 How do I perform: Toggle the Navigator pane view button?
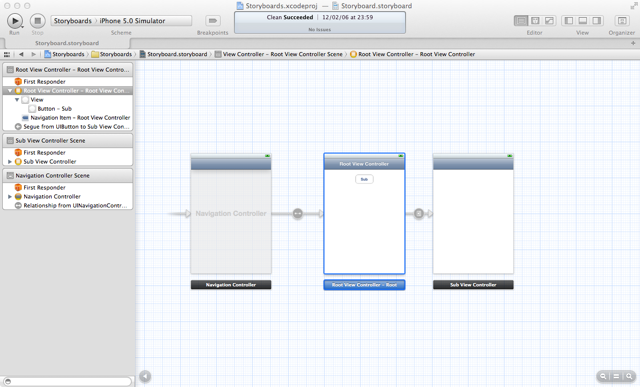(x=569, y=20)
